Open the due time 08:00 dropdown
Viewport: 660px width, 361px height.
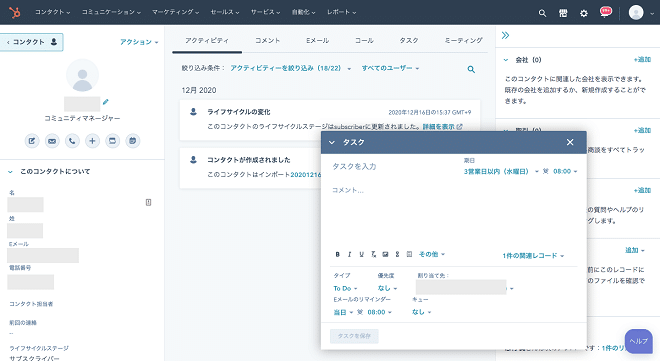point(565,171)
